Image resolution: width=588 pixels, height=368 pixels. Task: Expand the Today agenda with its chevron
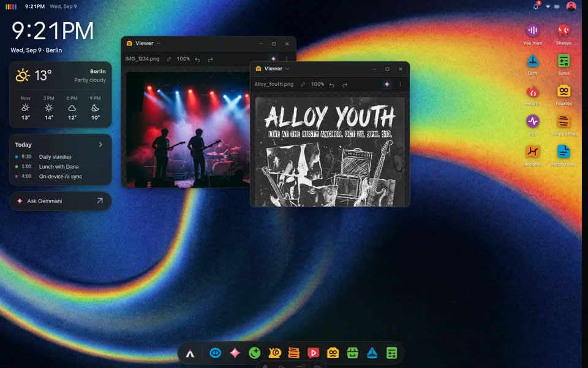click(x=100, y=145)
